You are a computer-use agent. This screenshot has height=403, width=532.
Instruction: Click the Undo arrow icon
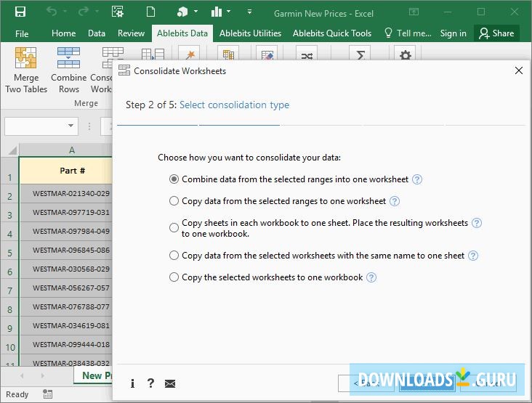tap(52, 12)
